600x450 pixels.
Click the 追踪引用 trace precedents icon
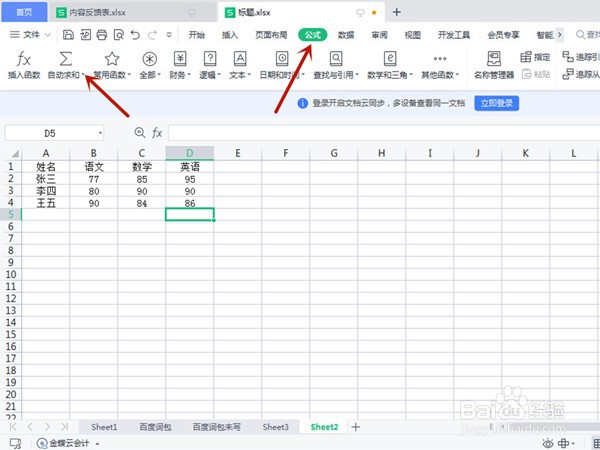(568, 57)
